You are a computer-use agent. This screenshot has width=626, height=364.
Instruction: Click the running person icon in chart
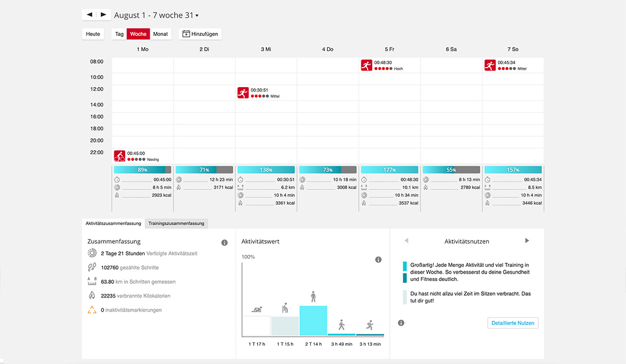tap(370, 325)
